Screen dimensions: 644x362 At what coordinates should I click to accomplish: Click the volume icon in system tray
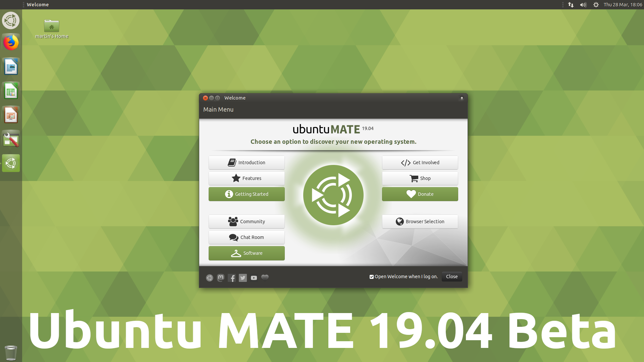click(583, 4)
